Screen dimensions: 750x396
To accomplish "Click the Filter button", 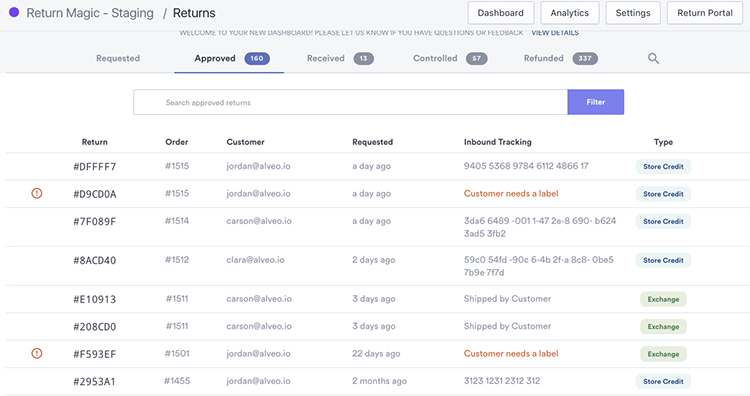I will [x=596, y=102].
